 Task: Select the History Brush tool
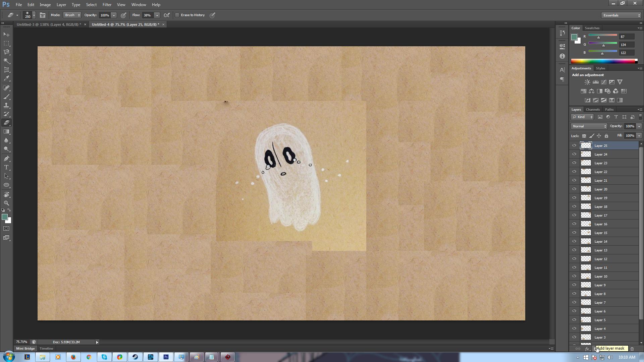[6, 114]
